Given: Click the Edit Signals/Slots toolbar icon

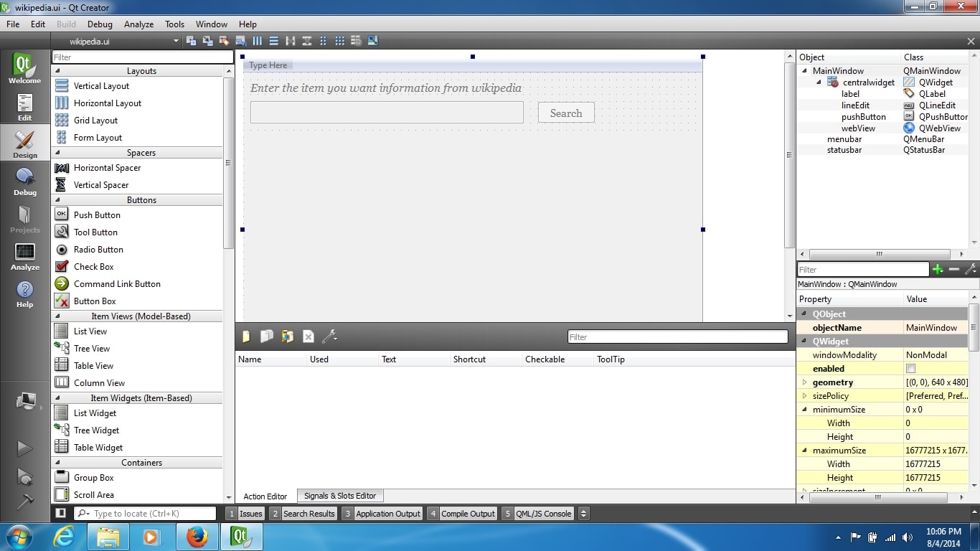Looking at the screenshot, I should click(x=208, y=41).
